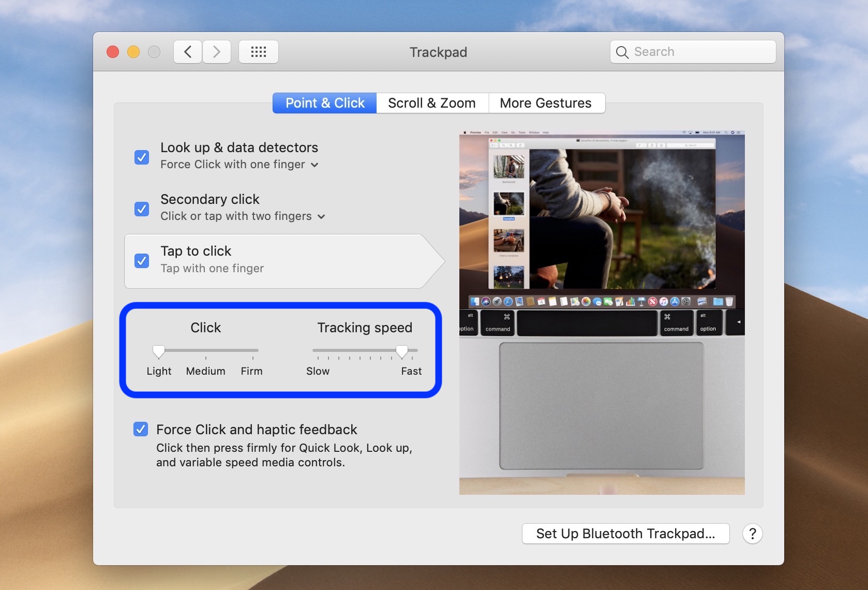Click the red close window button
The width and height of the screenshot is (868, 590).
tap(113, 52)
